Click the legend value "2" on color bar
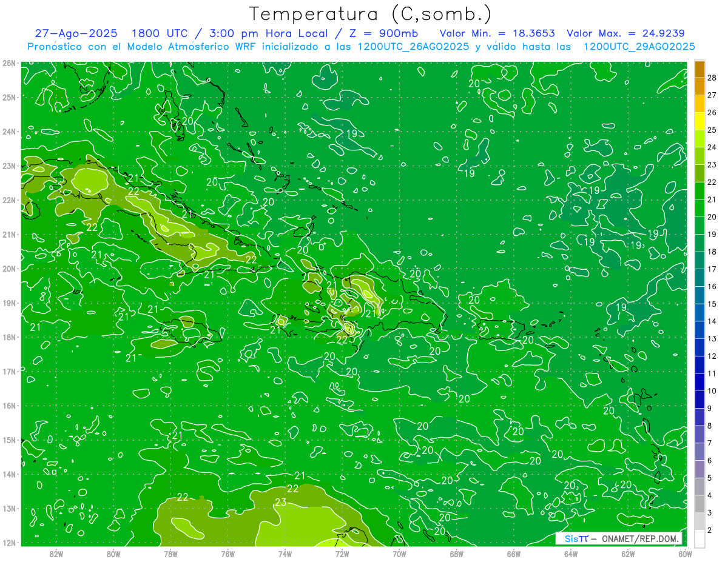This screenshot has height=562, width=728. point(710,530)
